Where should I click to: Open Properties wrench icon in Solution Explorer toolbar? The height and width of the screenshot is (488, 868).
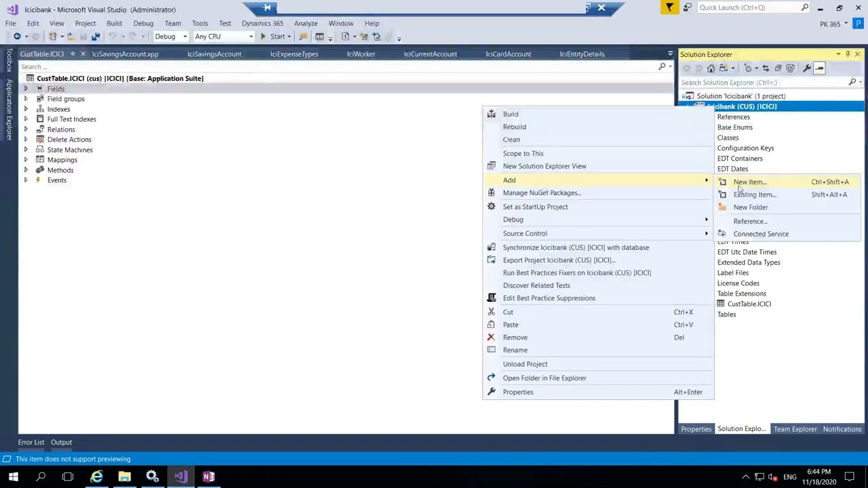coord(807,68)
